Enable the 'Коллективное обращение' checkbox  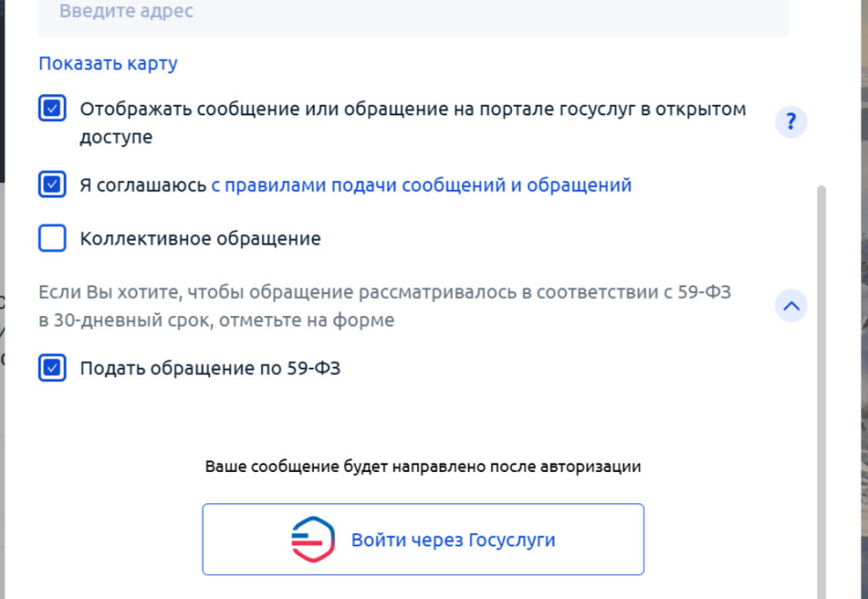[x=53, y=239]
